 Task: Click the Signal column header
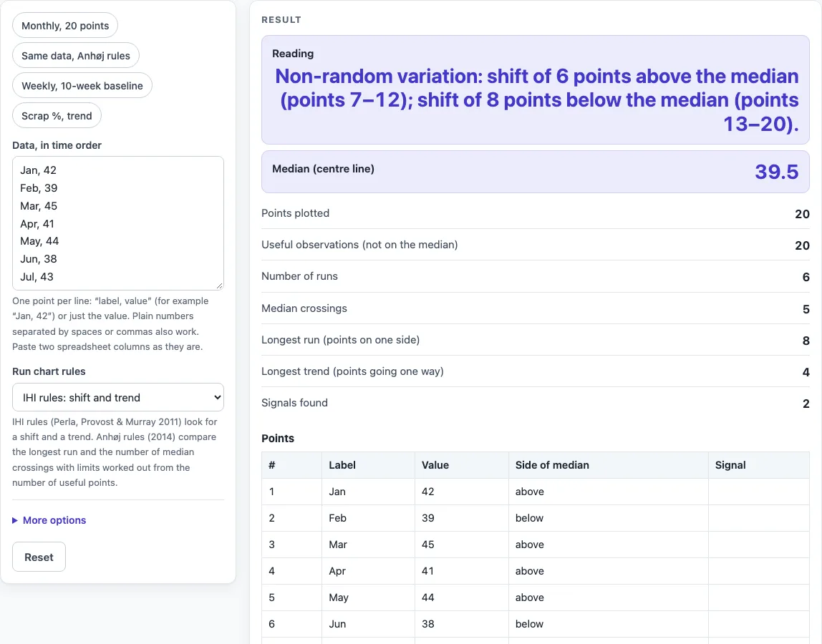(730, 465)
